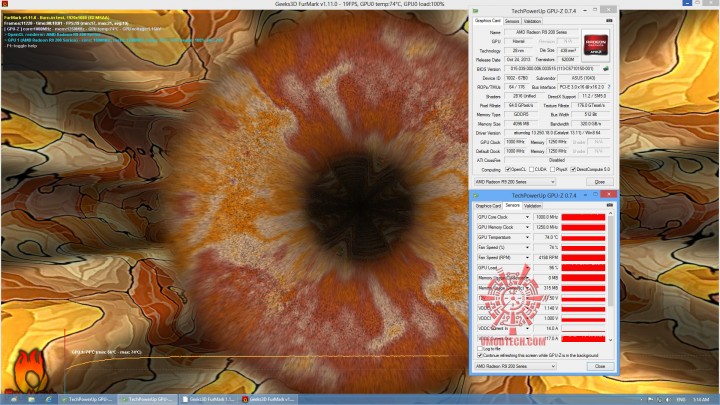Click Sensors list scrollbar up arrow

610,214
